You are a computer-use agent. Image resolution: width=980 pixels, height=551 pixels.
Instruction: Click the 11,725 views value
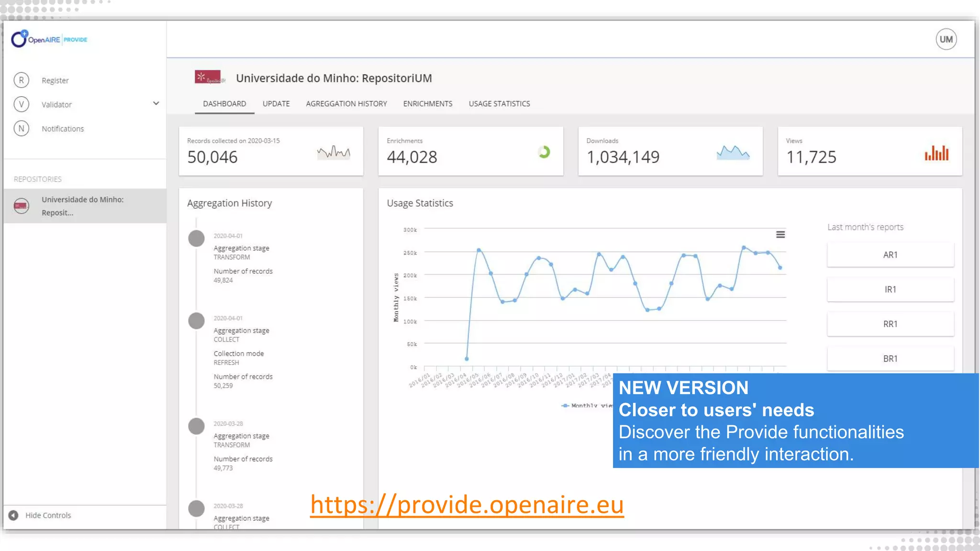pyautogui.click(x=811, y=157)
